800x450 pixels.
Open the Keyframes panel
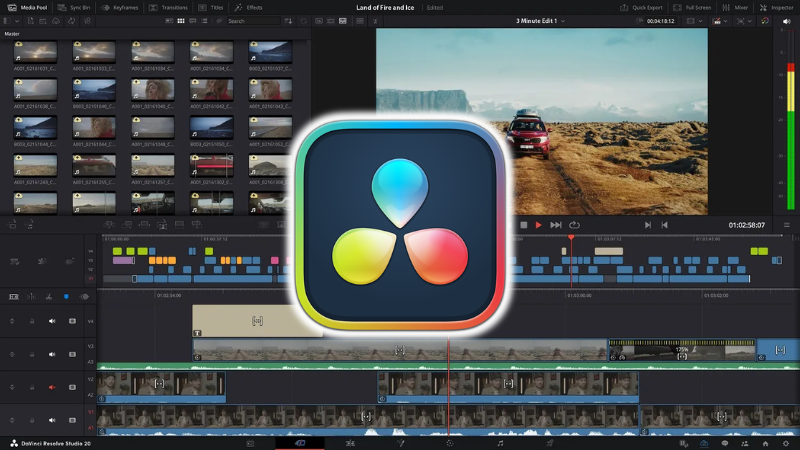(119, 8)
